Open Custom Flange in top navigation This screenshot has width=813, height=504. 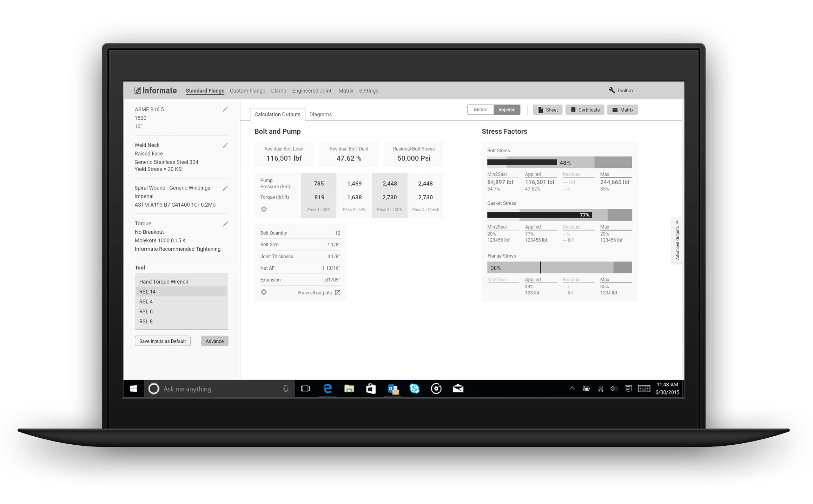[x=247, y=91]
